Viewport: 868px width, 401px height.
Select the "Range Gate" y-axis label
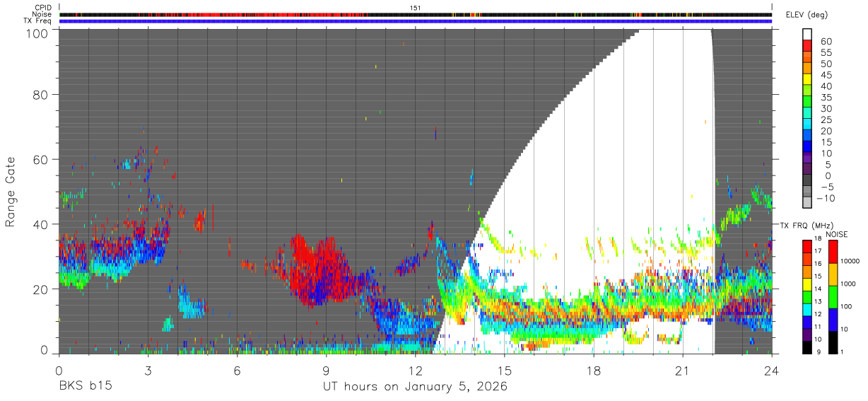click(11, 192)
